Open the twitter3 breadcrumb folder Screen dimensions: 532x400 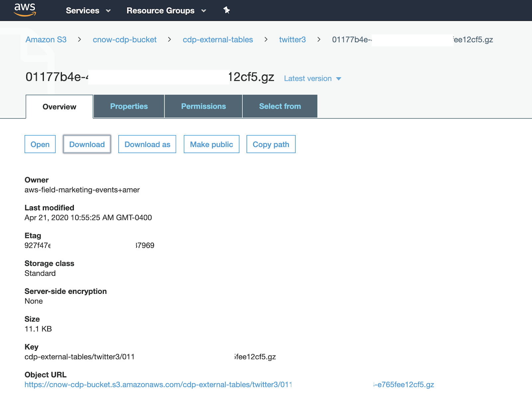point(292,40)
